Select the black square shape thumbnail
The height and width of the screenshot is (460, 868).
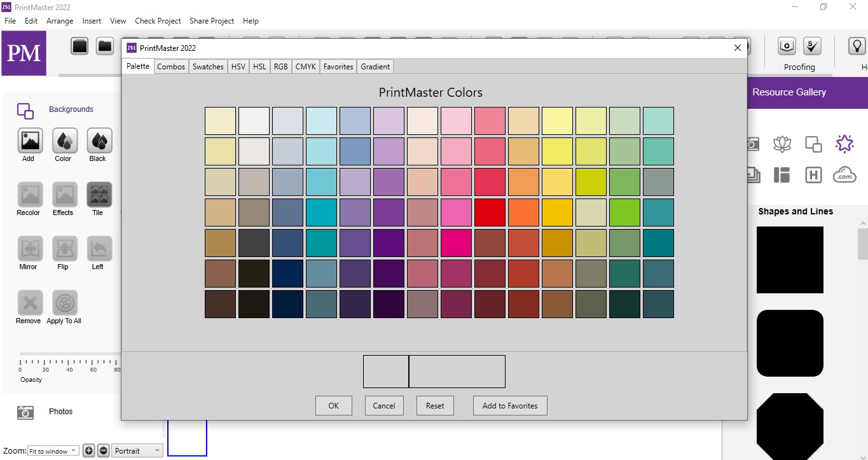(x=790, y=260)
